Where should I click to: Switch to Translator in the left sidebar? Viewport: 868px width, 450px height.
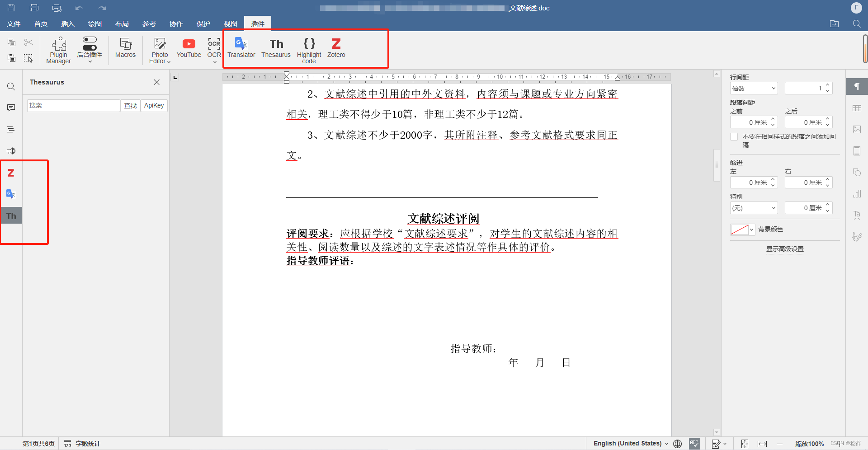coord(11,194)
